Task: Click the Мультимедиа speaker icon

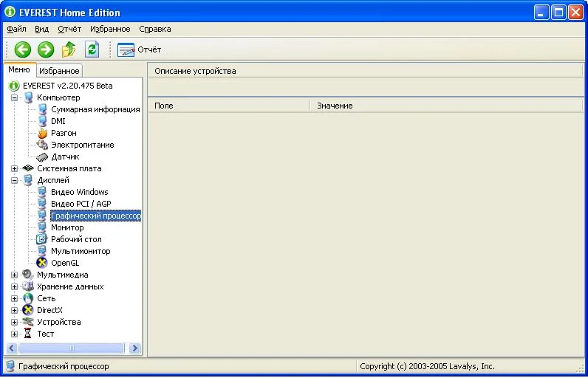Action: pyautogui.click(x=28, y=275)
